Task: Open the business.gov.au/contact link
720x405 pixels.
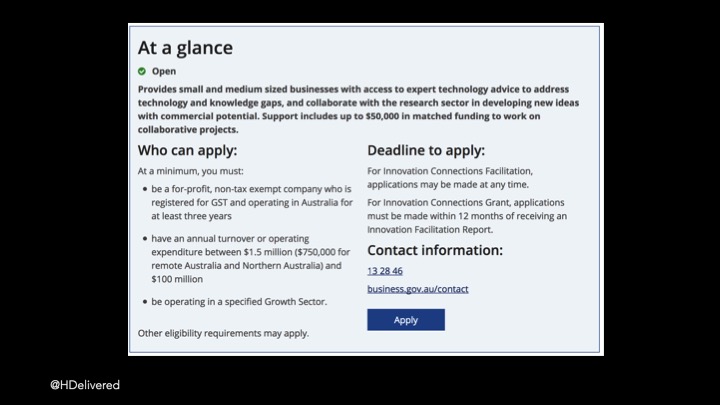Action: click(x=418, y=289)
